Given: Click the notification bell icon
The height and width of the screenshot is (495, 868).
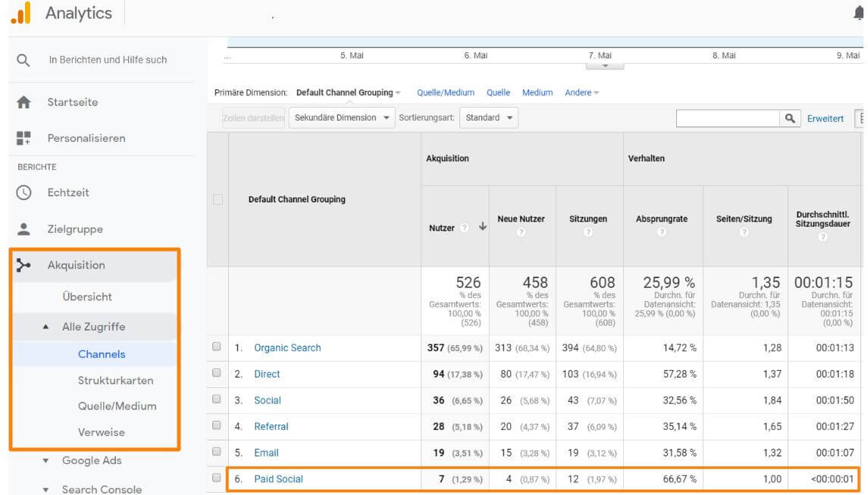Looking at the screenshot, I should pos(860,14).
